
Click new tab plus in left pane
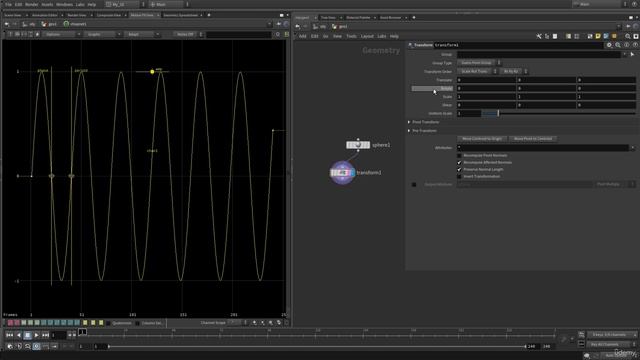pos(209,15)
